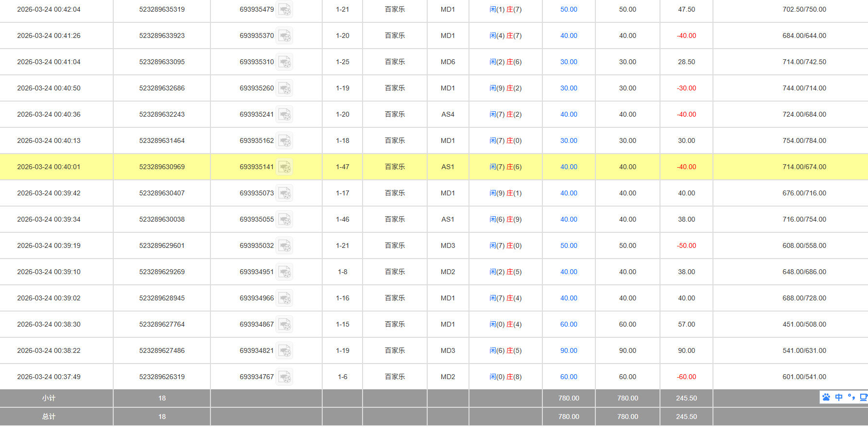Click the timestamp 2026-03-24 00:39:19 cell

point(49,246)
